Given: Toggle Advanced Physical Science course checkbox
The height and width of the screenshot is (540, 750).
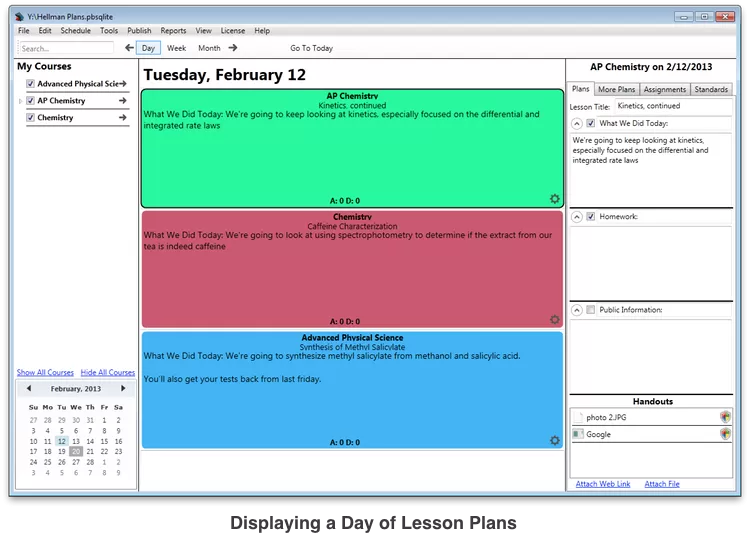Looking at the screenshot, I should pos(31,84).
